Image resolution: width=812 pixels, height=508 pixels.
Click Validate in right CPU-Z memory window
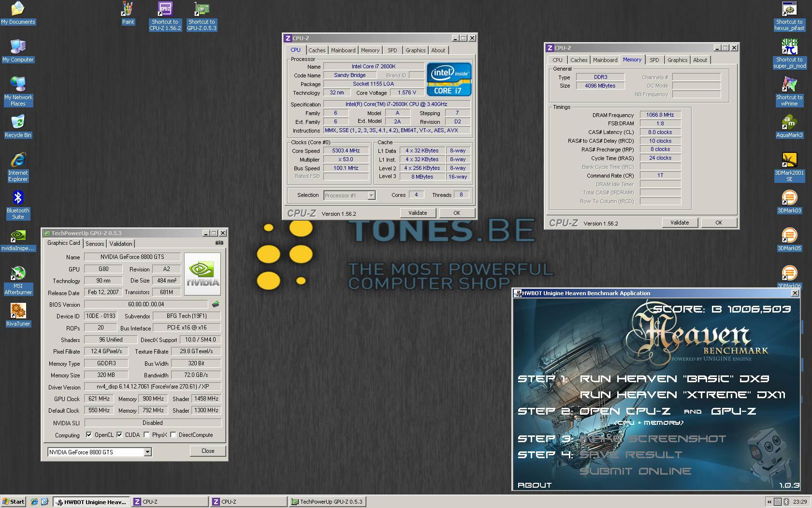tap(680, 223)
